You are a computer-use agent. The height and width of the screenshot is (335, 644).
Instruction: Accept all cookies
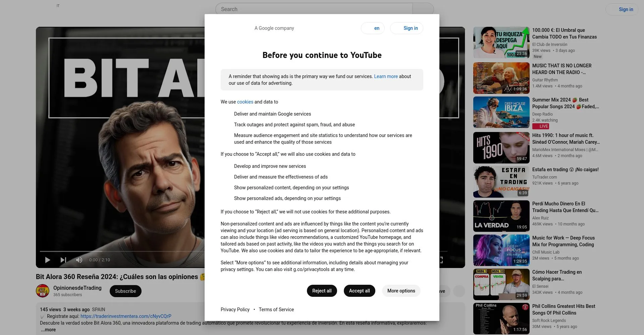[x=359, y=291]
